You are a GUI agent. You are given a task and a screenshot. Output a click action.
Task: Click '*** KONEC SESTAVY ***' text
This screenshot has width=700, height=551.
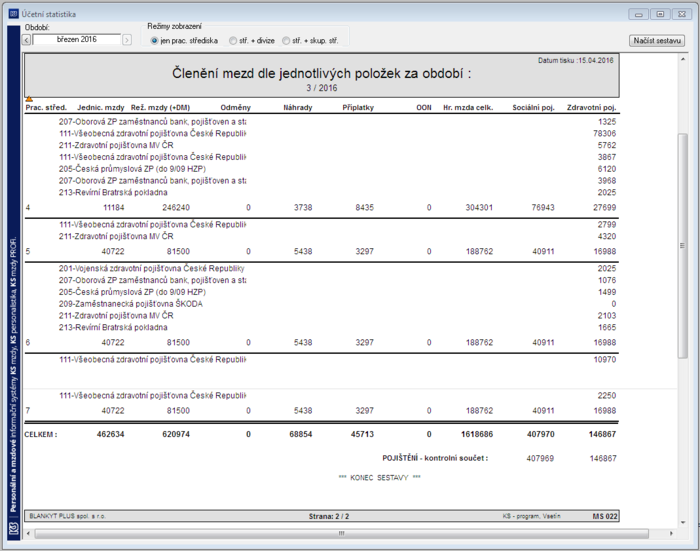pyautogui.click(x=379, y=478)
